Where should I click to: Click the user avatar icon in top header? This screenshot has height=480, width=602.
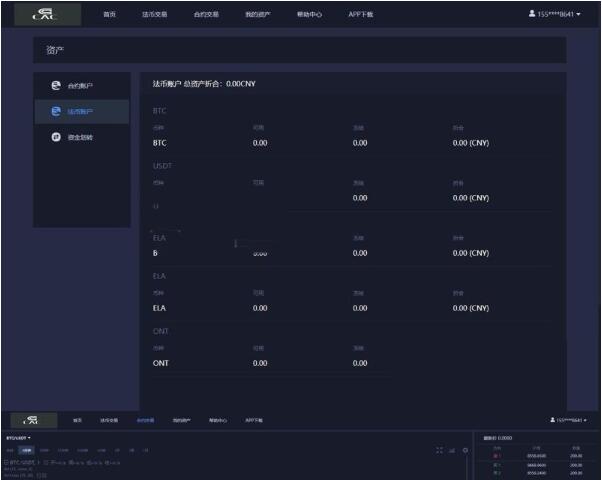[x=532, y=14]
